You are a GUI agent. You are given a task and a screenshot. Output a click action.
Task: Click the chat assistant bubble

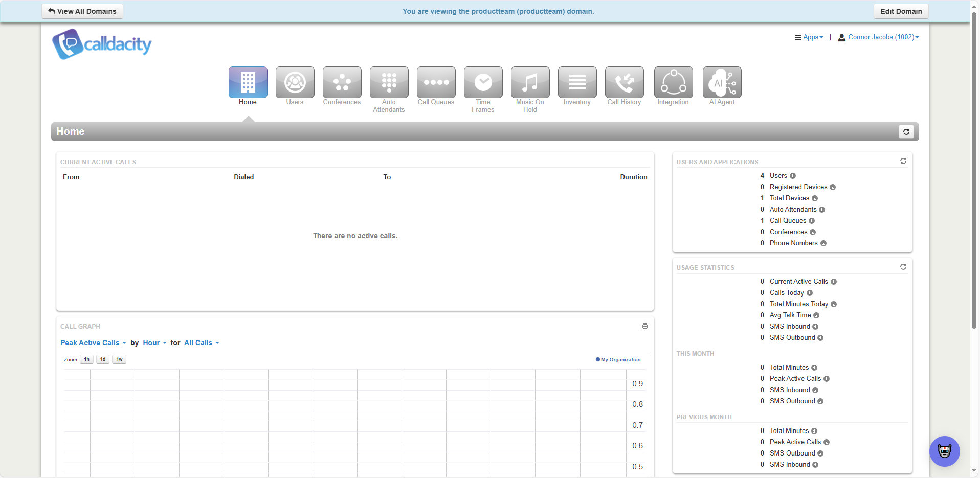coord(944,451)
